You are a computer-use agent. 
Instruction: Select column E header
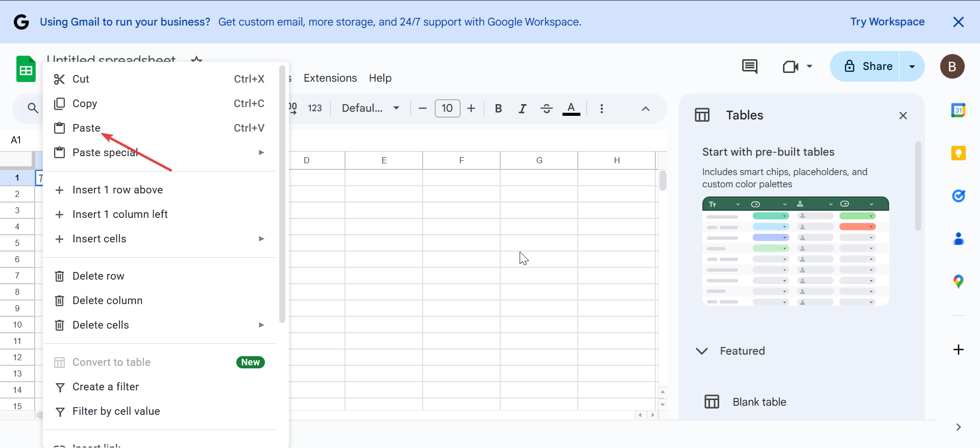pyautogui.click(x=384, y=160)
